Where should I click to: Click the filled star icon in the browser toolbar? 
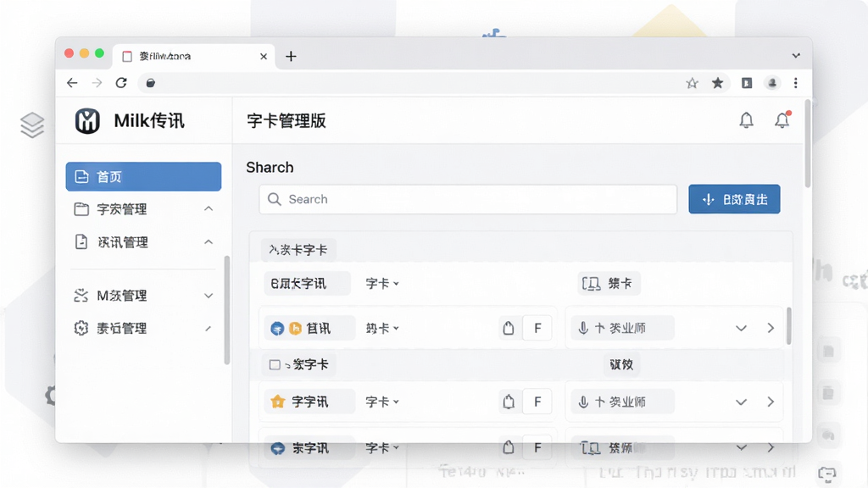point(717,83)
